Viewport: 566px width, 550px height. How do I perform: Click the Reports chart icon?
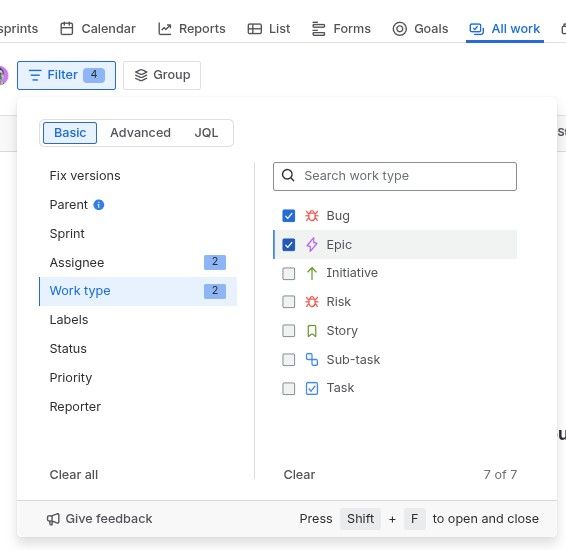click(x=165, y=29)
